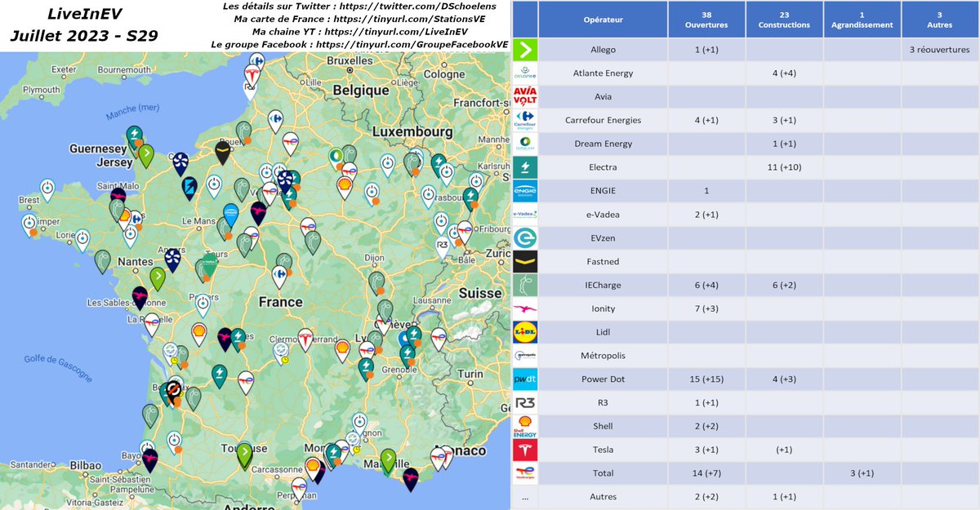Select the green Allego marker beside Jersey
This screenshot has height=510, width=980.
(145, 155)
